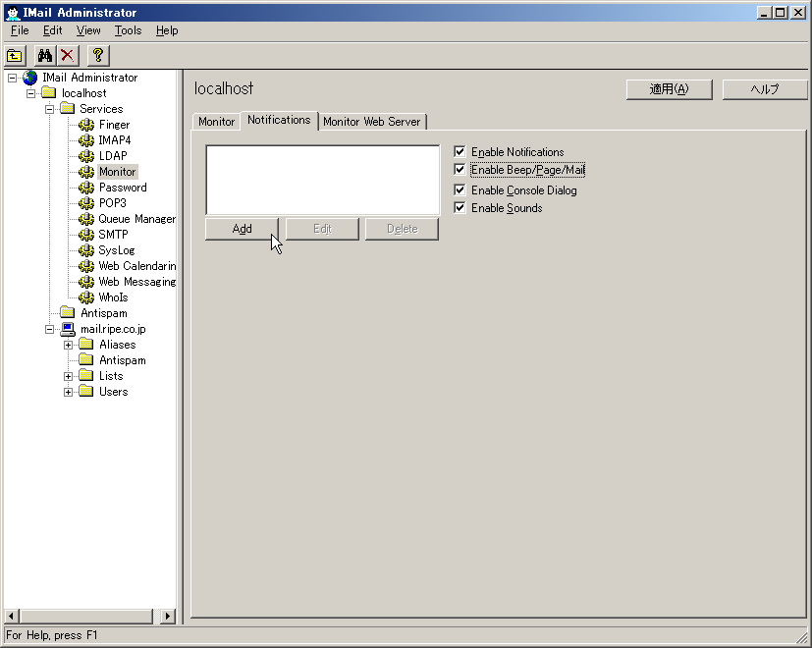
Task: Select the IMAP4 service gear icon
Action: (x=86, y=140)
